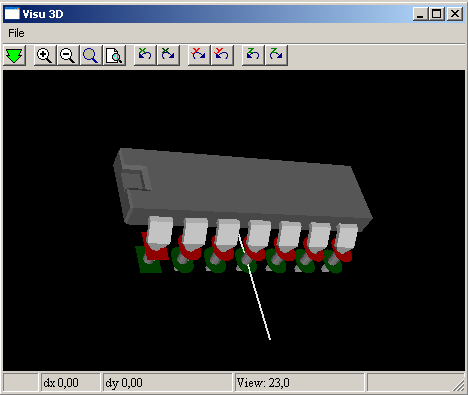Click the View: 23,0 status field
This screenshot has height=395, width=468.
299,382
